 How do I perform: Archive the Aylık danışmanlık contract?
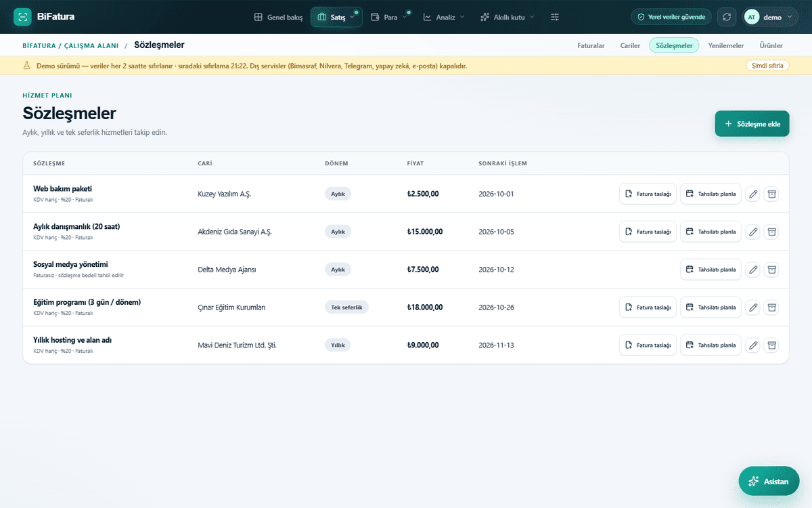(x=771, y=232)
